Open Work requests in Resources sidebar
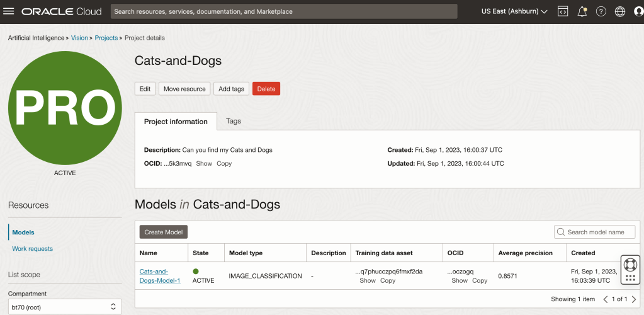The height and width of the screenshot is (315, 644). pyautogui.click(x=32, y=249)
